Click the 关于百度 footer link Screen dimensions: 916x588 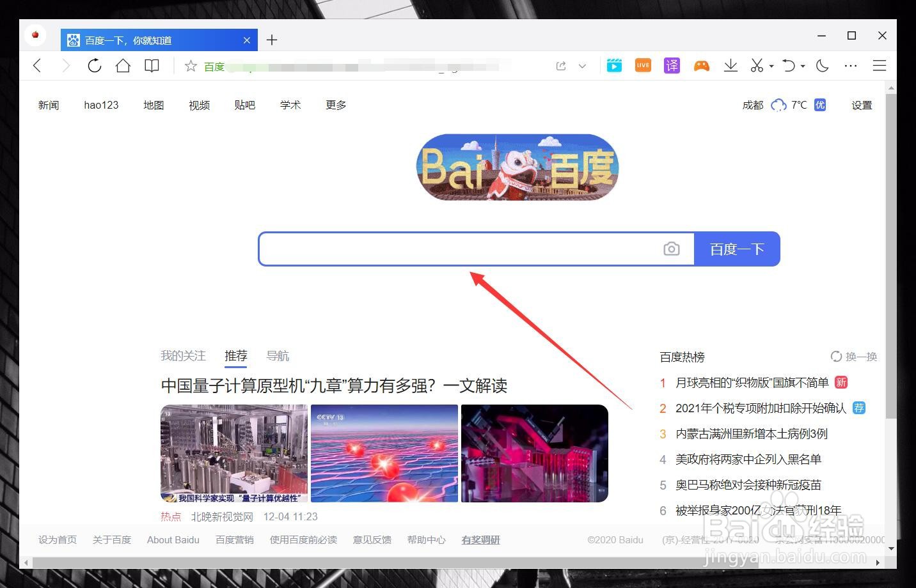point(112,539)
